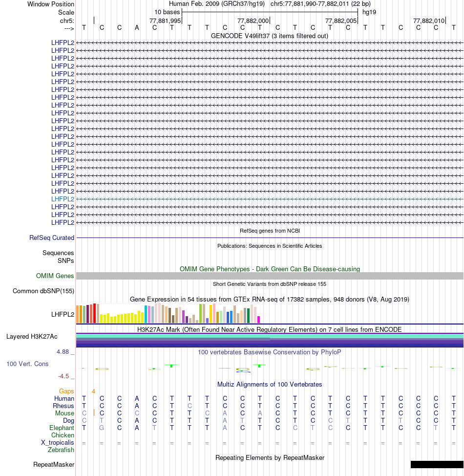Viewport: 464px width, 476px height.
Task: Click the '--->' strand direction arrow label
Action: [x=69, y=28]
